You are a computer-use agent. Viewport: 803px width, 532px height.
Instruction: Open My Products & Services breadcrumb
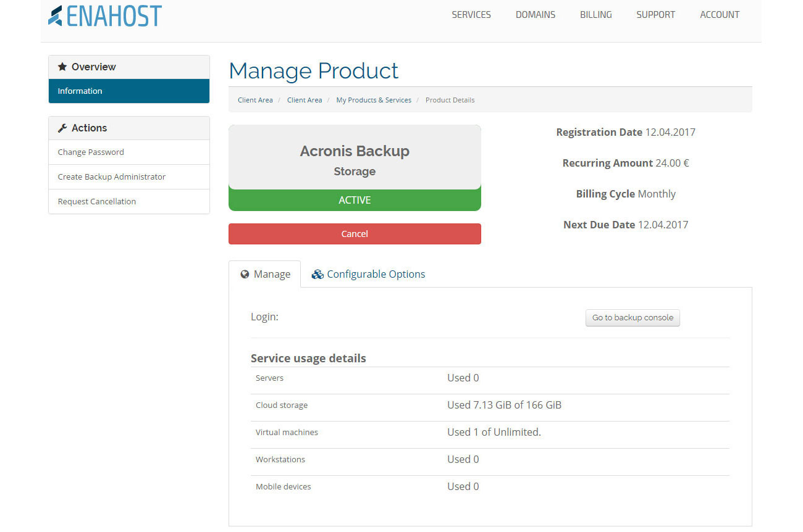tap(374, 100)
